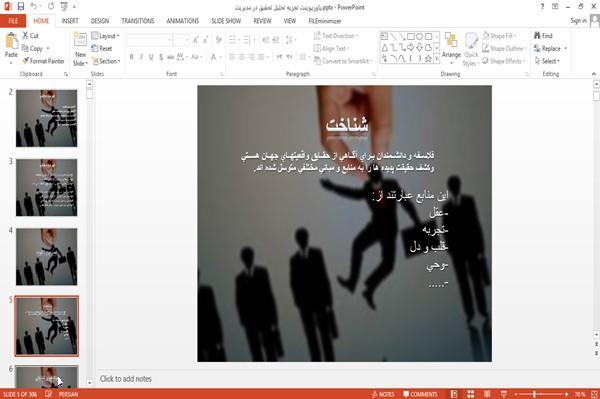Switch to the REVIEW tab
Image resolution: width=600 pixels, height=399 pixels.
tap(262, 21)
